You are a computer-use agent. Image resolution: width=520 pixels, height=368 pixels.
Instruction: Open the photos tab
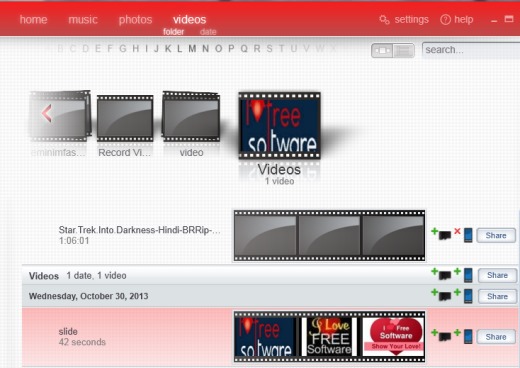(x=135, y=20)
